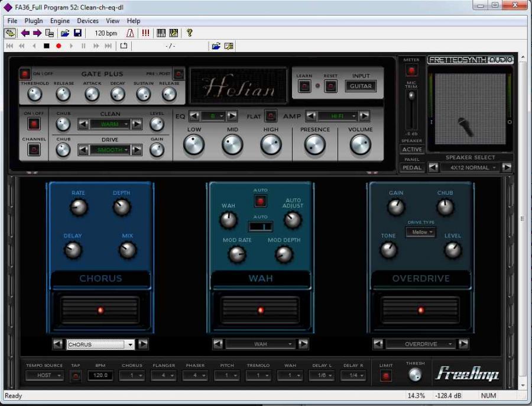The width and height of the screenshot is (532, 406).
Task: Open the HI FI amp dropdown
Action: click(x=338, y=116)
